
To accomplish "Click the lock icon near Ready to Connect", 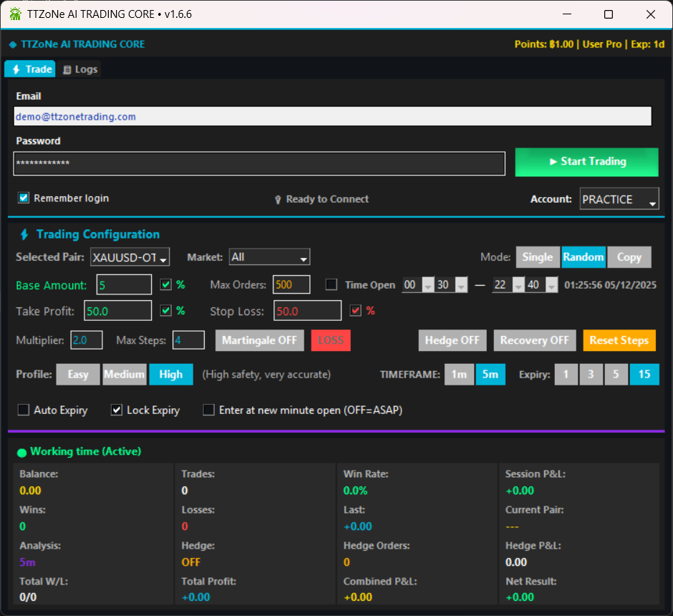I will [278, 200].
